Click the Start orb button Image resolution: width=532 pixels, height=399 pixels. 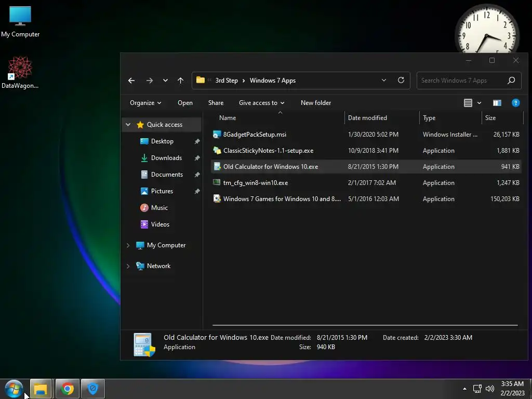point(14,389)
